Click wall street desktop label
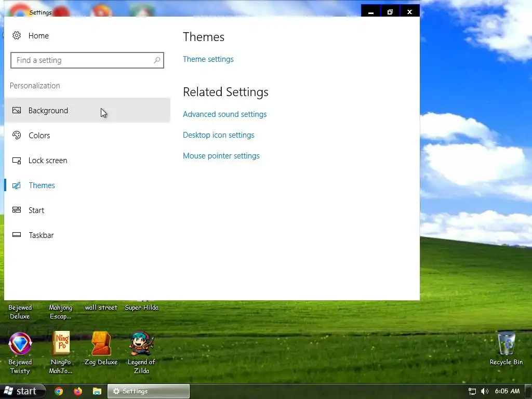 [x=101, y=308]
